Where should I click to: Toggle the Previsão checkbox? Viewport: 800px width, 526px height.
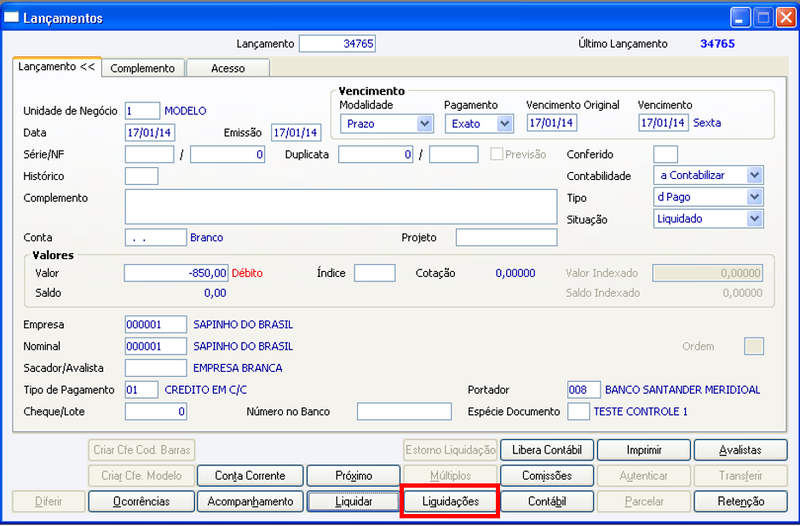pyautogui.click(x=496, y=154)
